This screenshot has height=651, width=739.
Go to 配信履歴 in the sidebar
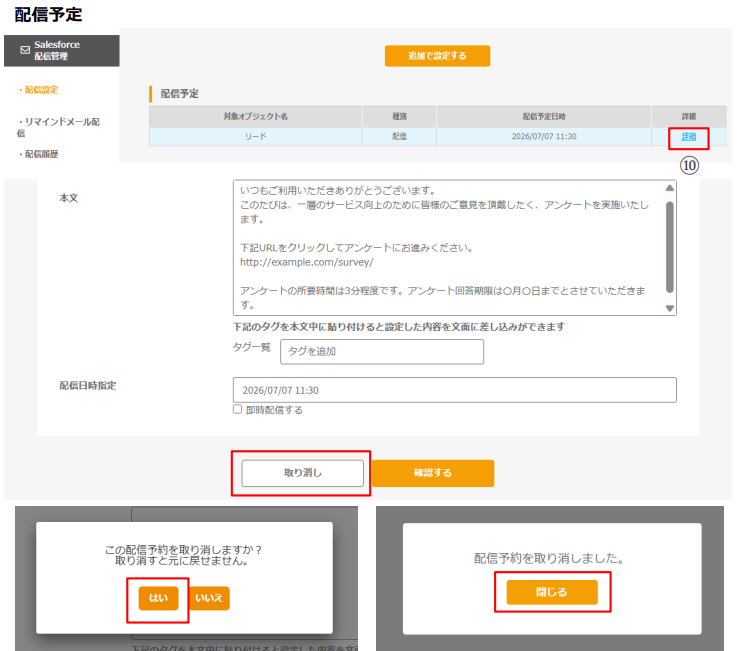(41, 154)
